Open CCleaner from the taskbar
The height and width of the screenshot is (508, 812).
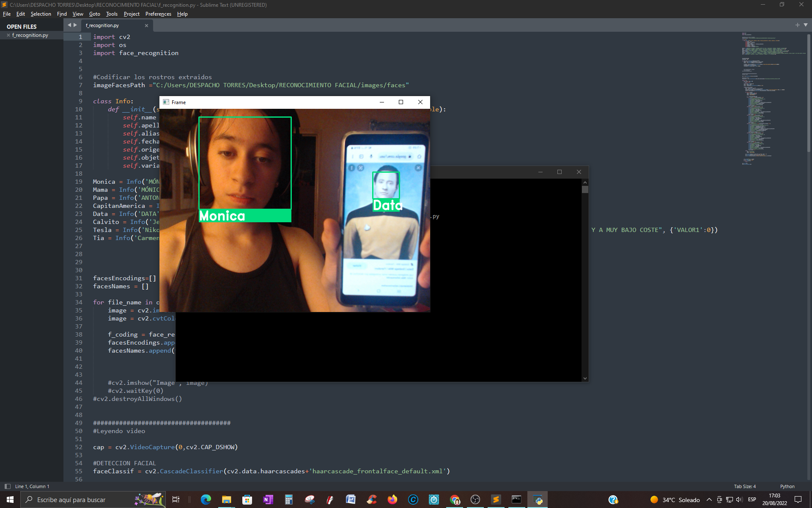click(371, 500)
